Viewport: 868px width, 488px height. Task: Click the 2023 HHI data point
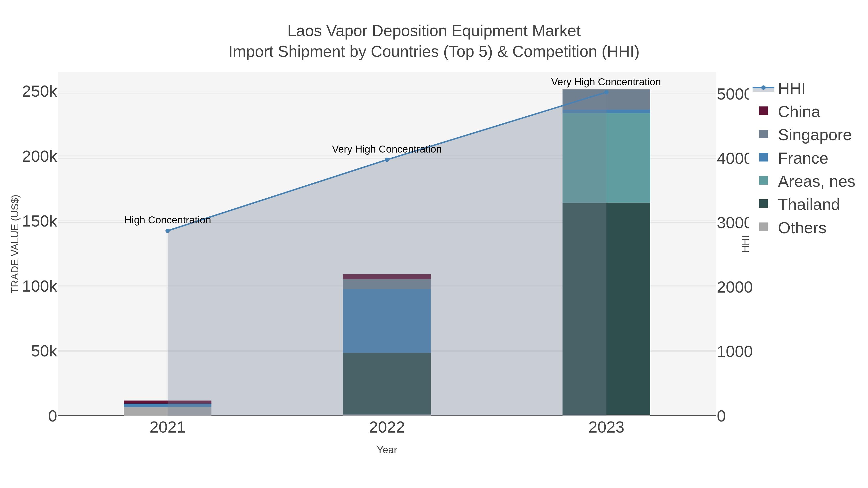(606, 92)
